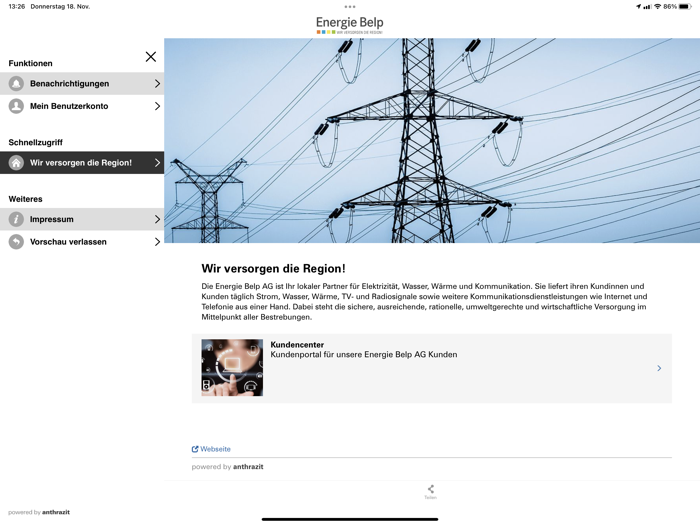Open the Mein Benutzerkonto menu entry

pyautogui.click(x=82, y=106)
